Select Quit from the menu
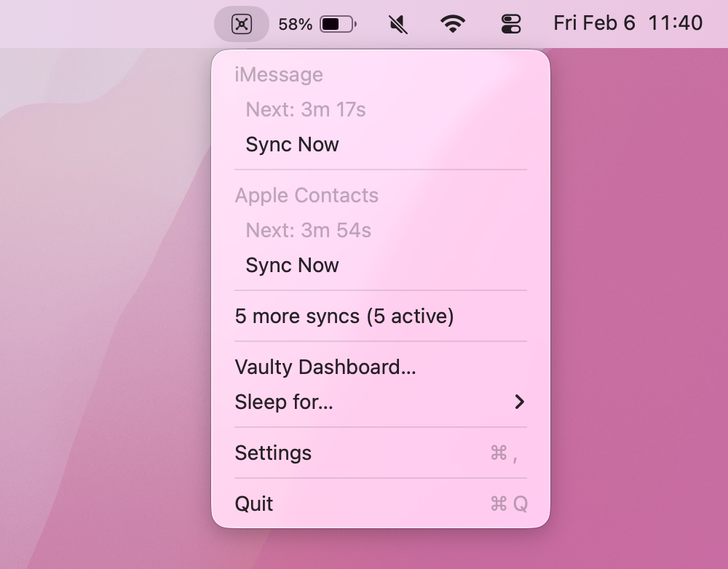 253,503
